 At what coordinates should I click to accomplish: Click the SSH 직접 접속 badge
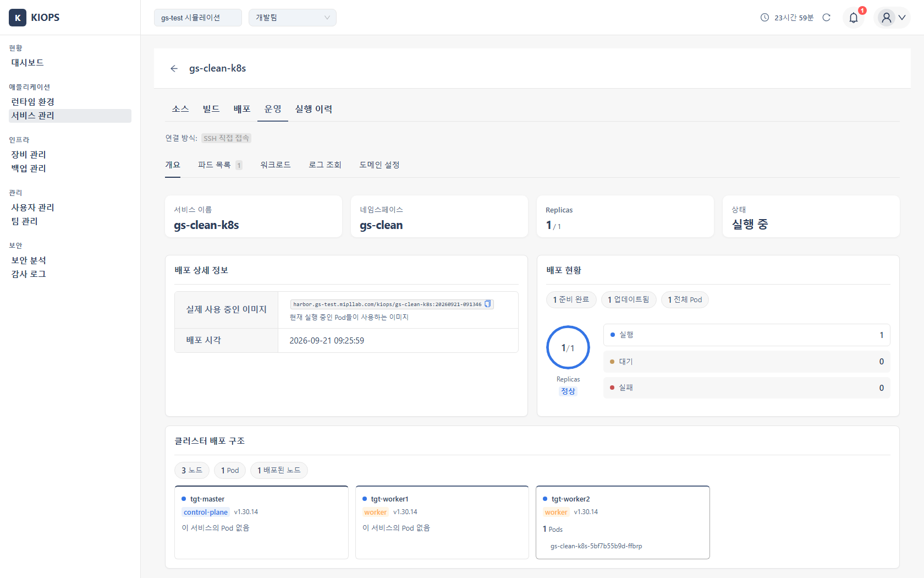click(226, 138)
